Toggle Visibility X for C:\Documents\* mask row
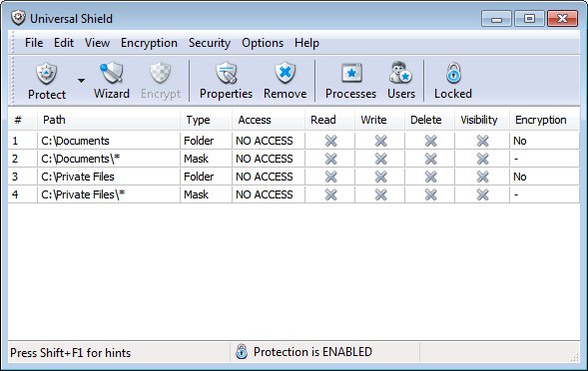The image size is (588, 371). point(482,159)
